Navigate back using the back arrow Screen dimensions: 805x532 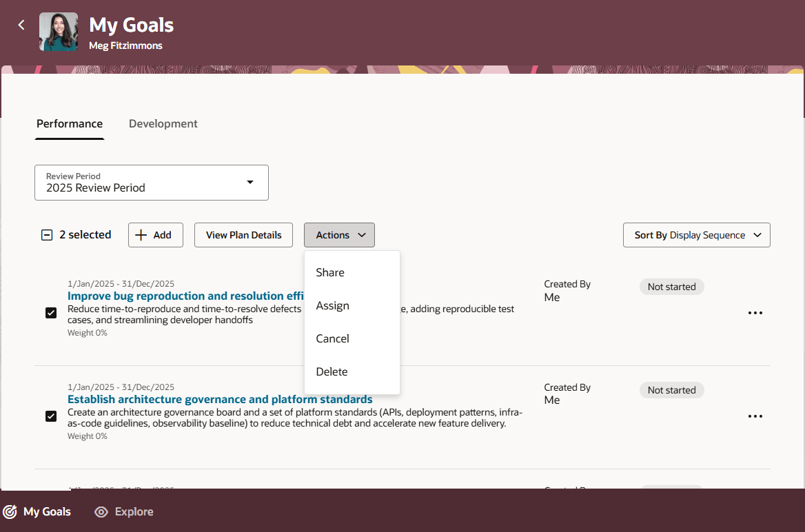(21, 24)
